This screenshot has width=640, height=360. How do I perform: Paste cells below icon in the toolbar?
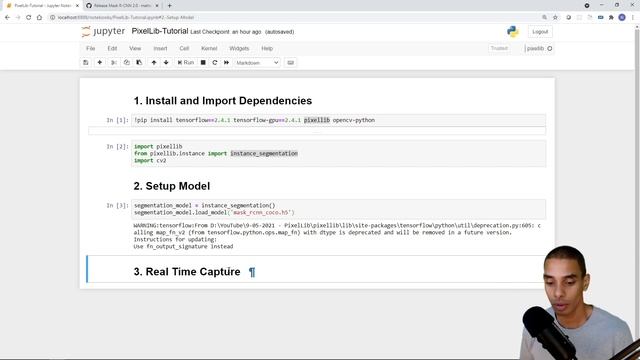(x=139, y=62)
